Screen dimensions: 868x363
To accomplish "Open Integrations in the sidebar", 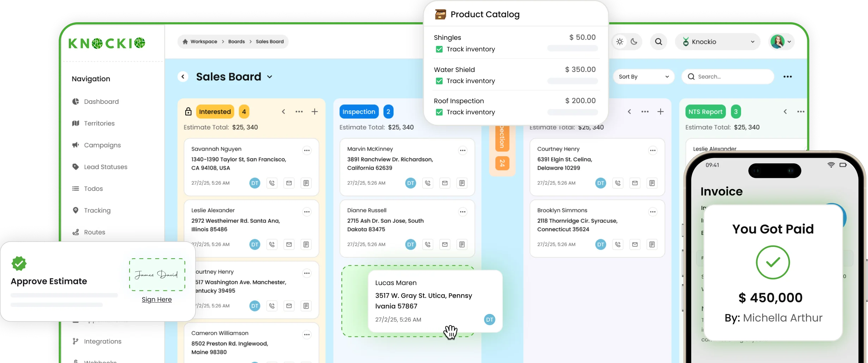I will [97, 341].
